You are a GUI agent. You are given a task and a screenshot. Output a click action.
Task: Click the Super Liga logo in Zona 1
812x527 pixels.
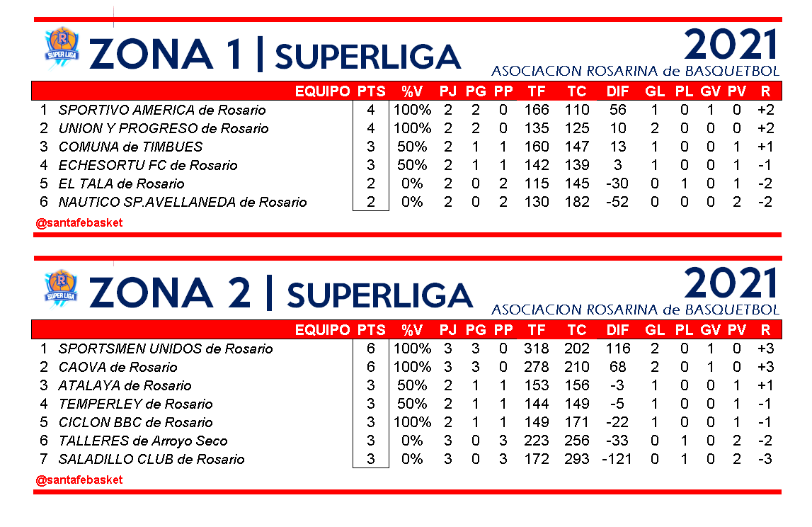(62, 47)
